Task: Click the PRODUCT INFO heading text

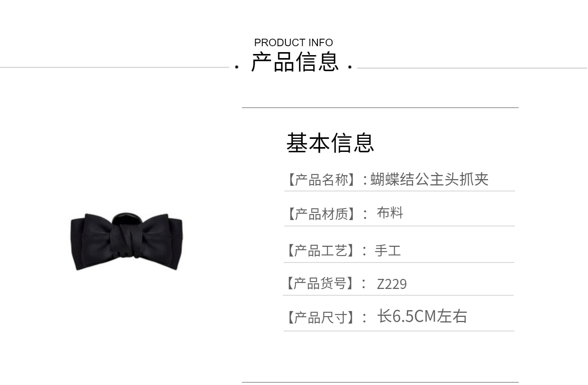Action: [x=294, y=42]
